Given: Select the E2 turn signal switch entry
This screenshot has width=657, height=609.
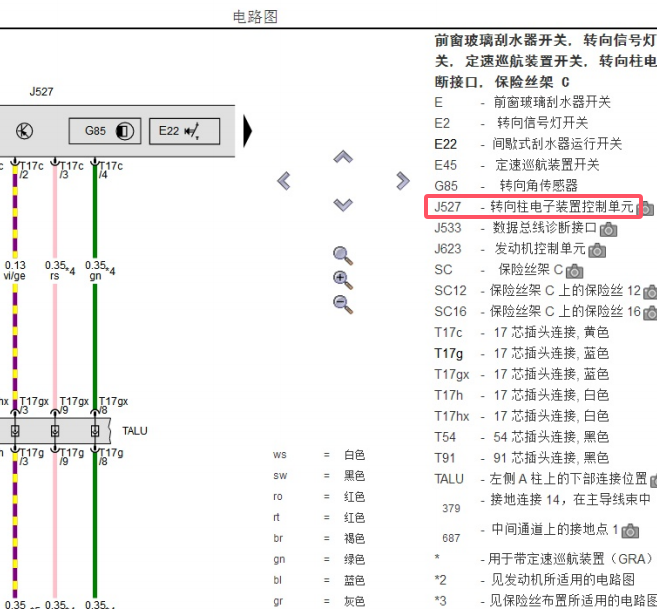Looking at the screenshot, I should point(511,123).
